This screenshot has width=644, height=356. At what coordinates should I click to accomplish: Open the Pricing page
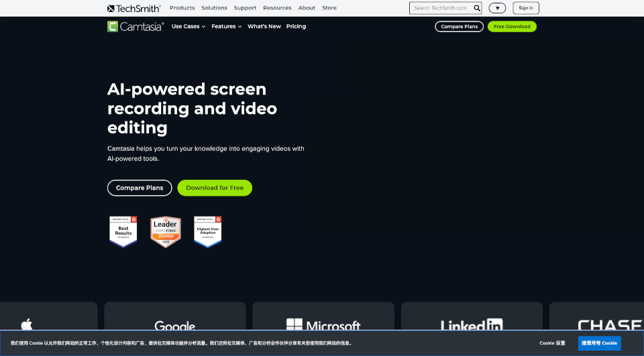coord(296,26)
